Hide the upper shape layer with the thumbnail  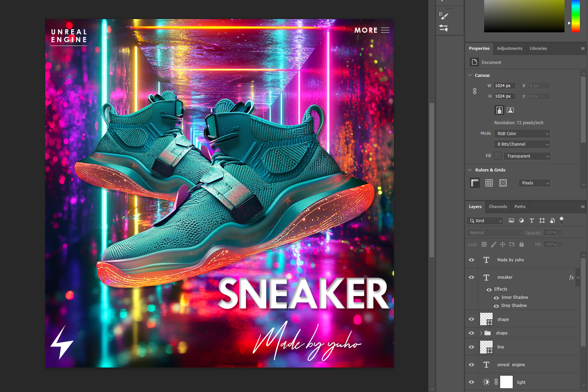tap(472, 319)
